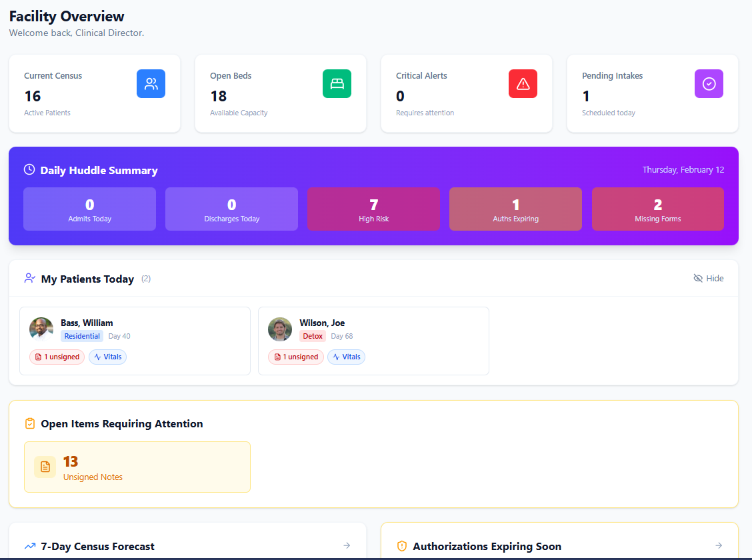Click Wilson, Joe's profile photo
The width and height of the screenshot is (752, 560).
280,329
